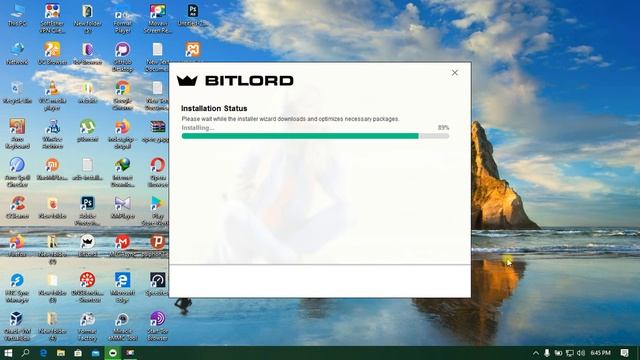
Task: Click the green installation progress bar
Action: [x=315, y=136]
